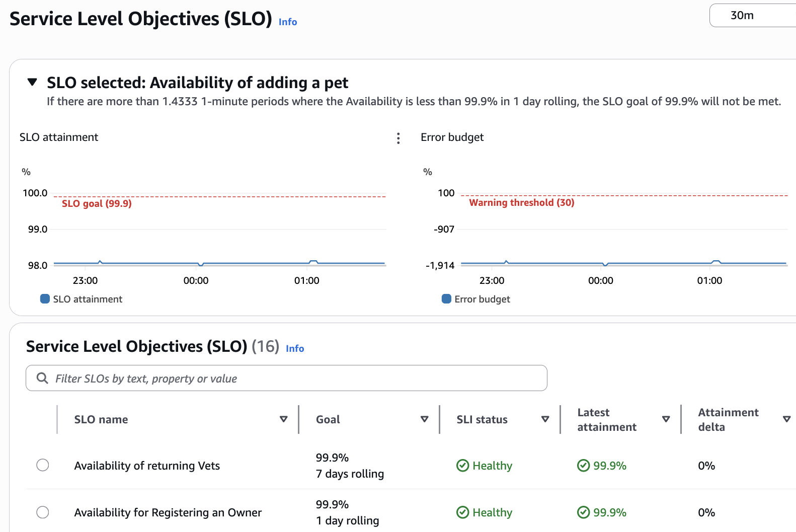Sort by SLO name column arrow

coord(283,419)
